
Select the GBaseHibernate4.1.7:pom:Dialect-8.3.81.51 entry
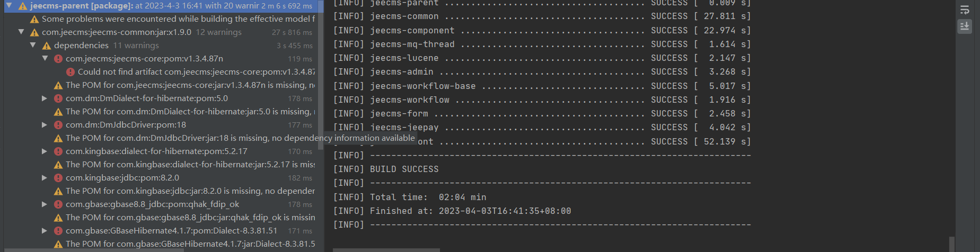[x=171, y=231]
